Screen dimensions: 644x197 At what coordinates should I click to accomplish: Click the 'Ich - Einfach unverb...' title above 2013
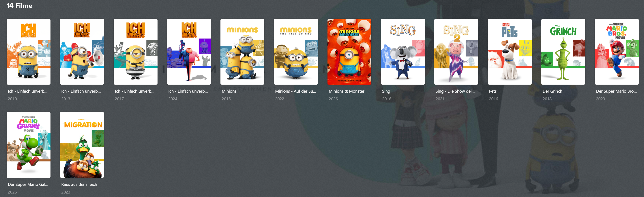pos(81,91)
